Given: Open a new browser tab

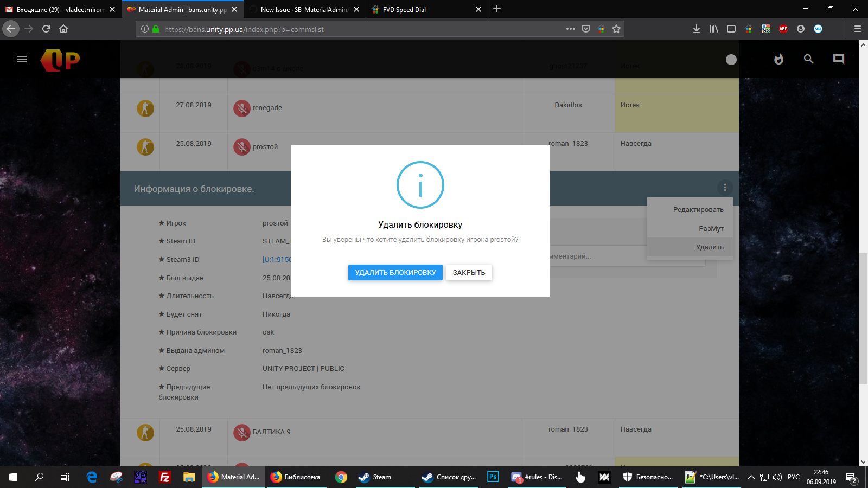Looking at the screenshot, I should (x=497, y=9).
